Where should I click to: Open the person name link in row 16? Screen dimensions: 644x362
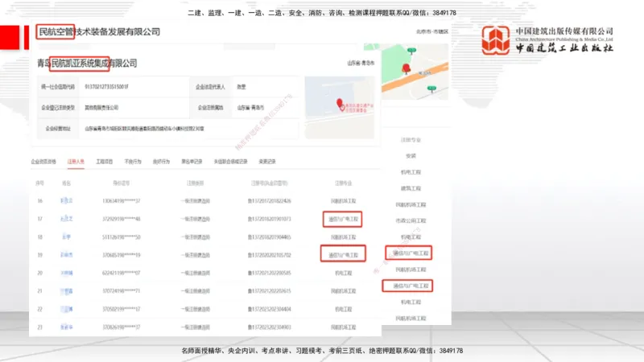click(x=67, y=200)
